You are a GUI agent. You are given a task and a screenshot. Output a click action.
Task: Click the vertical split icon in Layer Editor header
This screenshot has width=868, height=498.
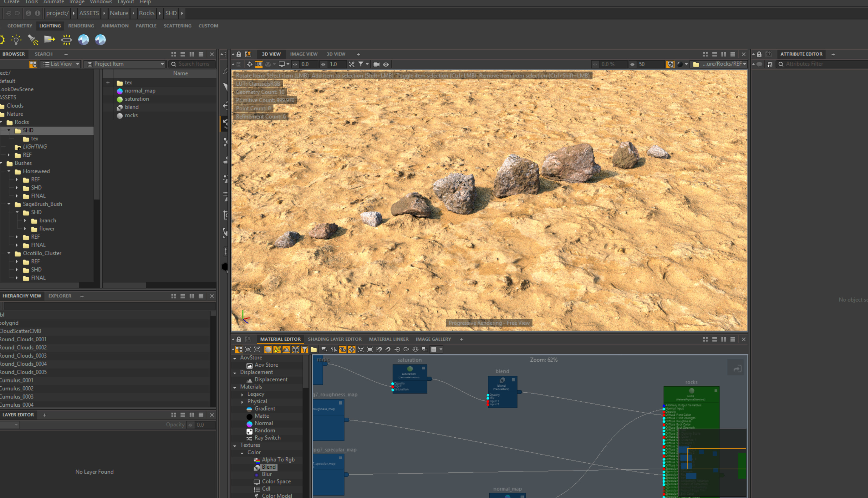tap(192, 415)
